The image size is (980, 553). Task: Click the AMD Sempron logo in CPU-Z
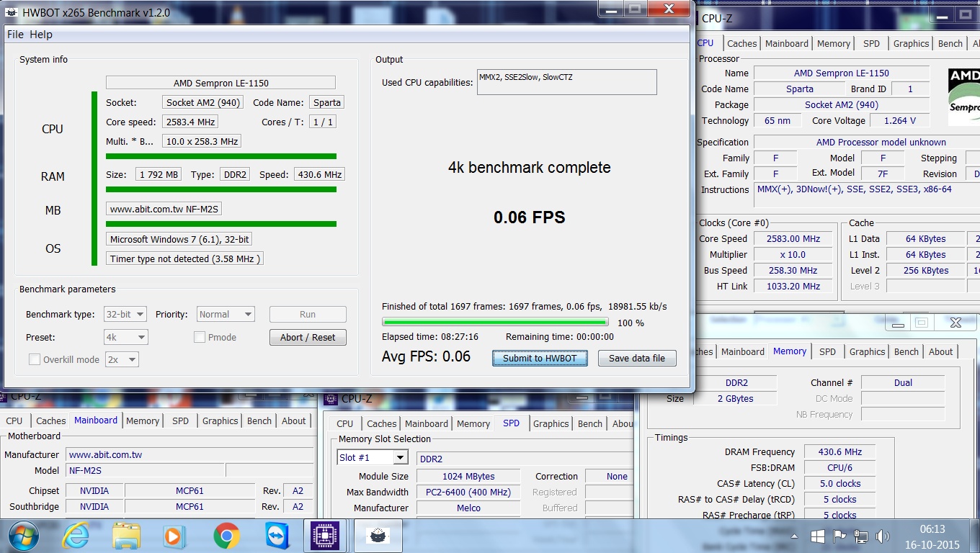(964, 96)
